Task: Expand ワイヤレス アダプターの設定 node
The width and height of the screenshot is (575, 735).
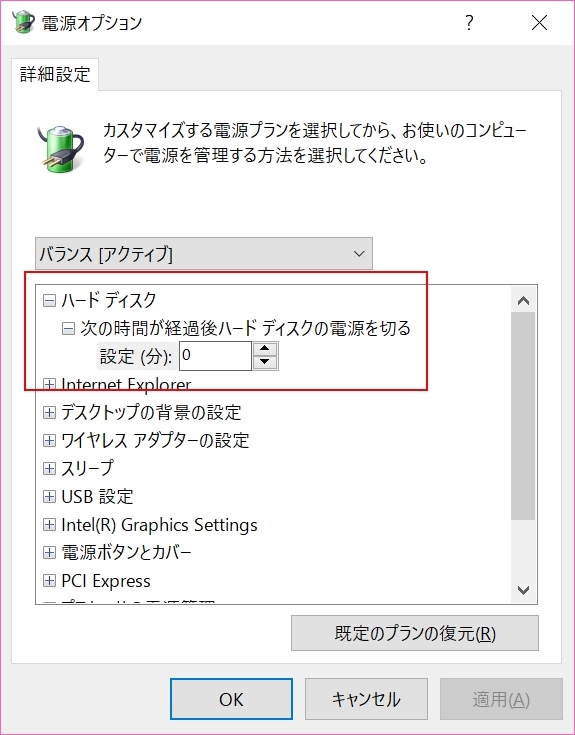Action: click(49, 441)
